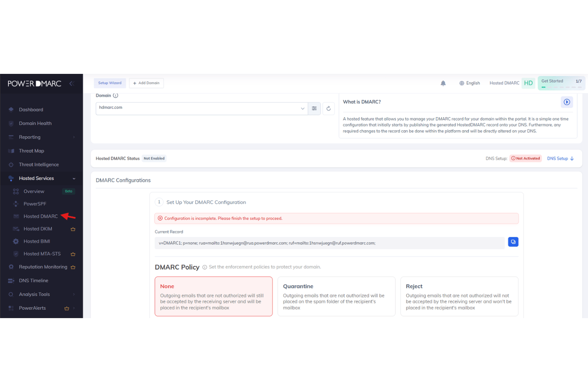
Task: Click the Dashboard sidebar icon
Action: [x=11, y=110]
